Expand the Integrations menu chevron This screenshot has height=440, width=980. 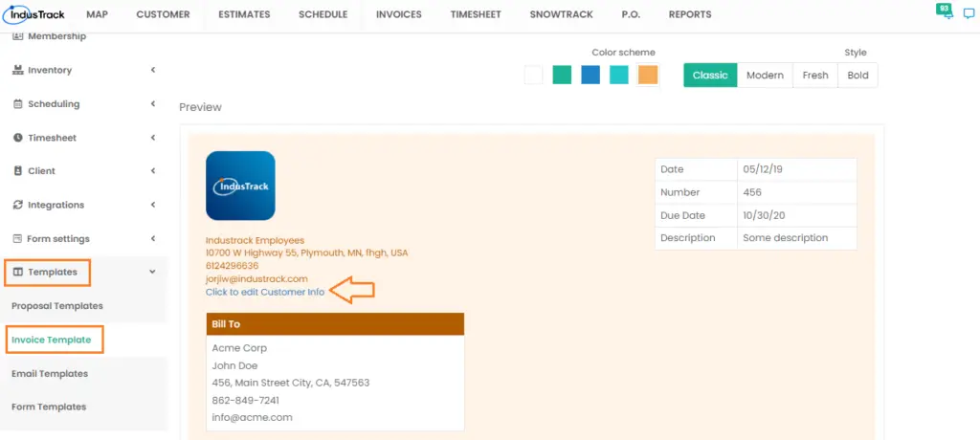coord(152,205)
